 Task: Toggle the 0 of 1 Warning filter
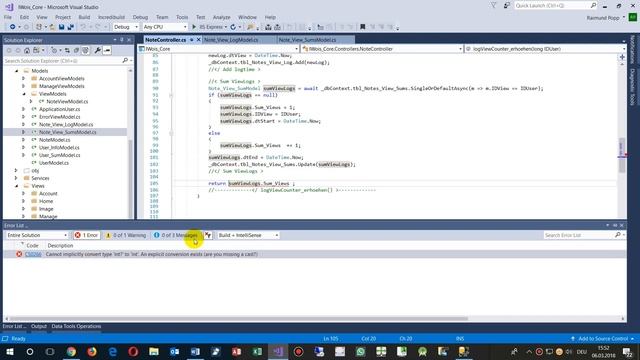tap(126, 235)
